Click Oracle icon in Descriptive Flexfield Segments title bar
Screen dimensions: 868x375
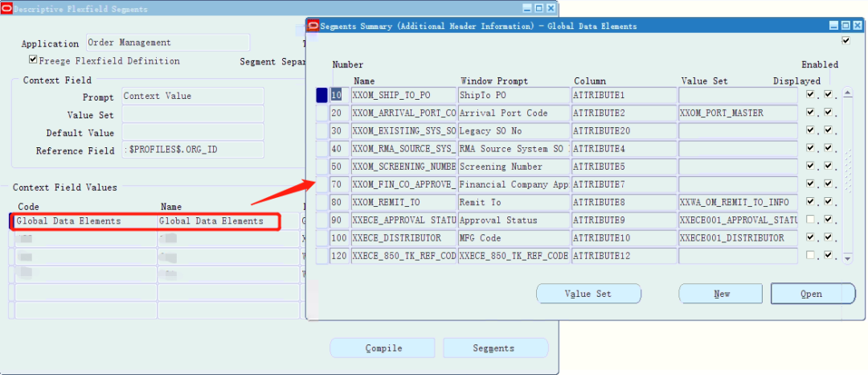tap(6, 8)
